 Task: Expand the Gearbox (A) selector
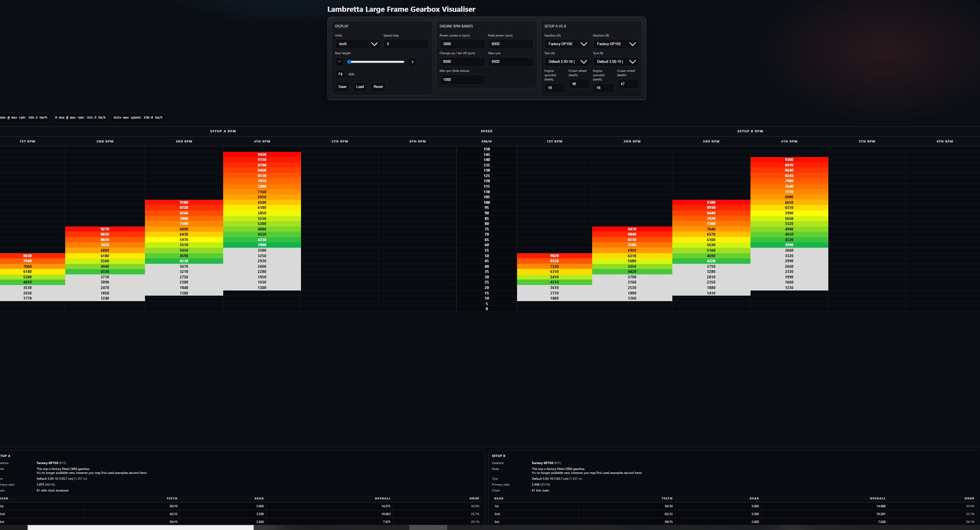567,44
